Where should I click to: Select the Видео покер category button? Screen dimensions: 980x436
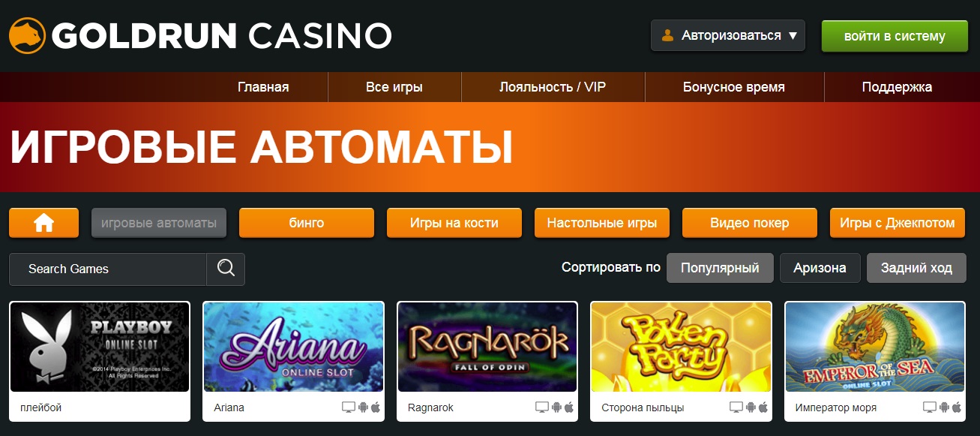(750, 223)
